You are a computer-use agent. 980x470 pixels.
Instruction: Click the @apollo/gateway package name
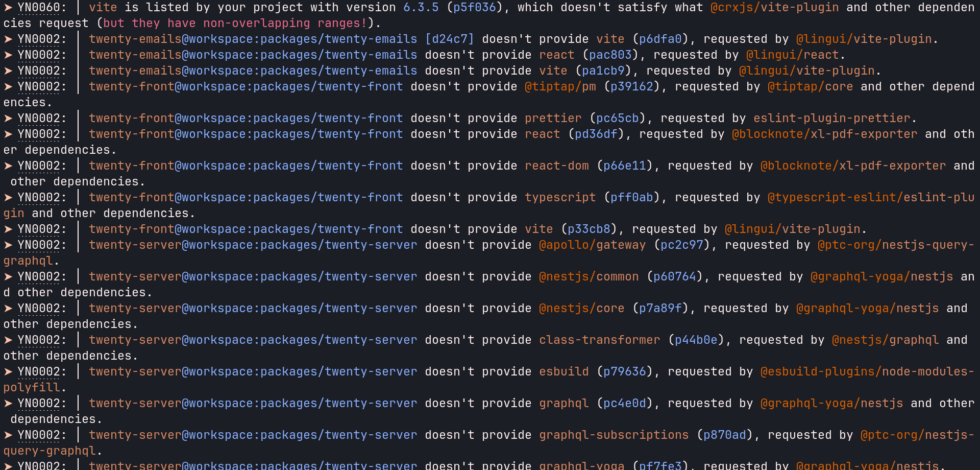(593, 245)
